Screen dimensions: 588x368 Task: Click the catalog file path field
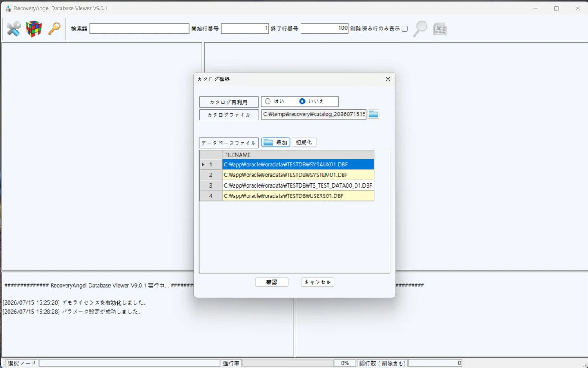pos(314,115)
